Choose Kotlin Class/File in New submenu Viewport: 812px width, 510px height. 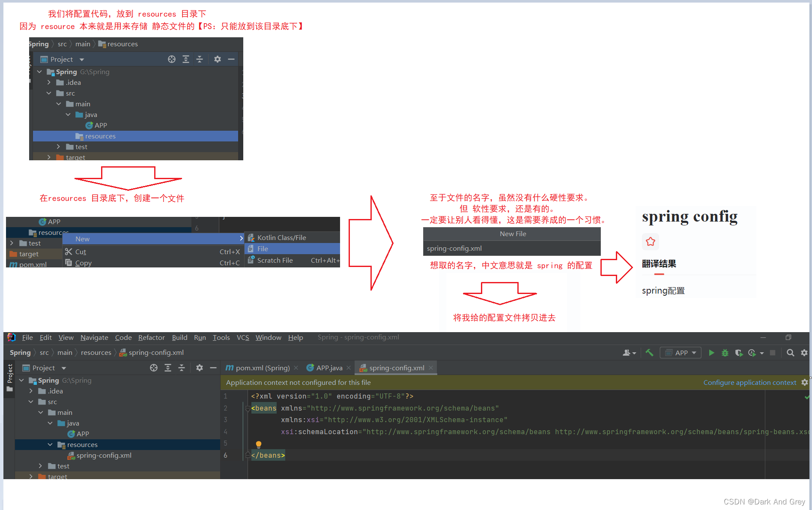pyautogui.click(x=293, y=237)
